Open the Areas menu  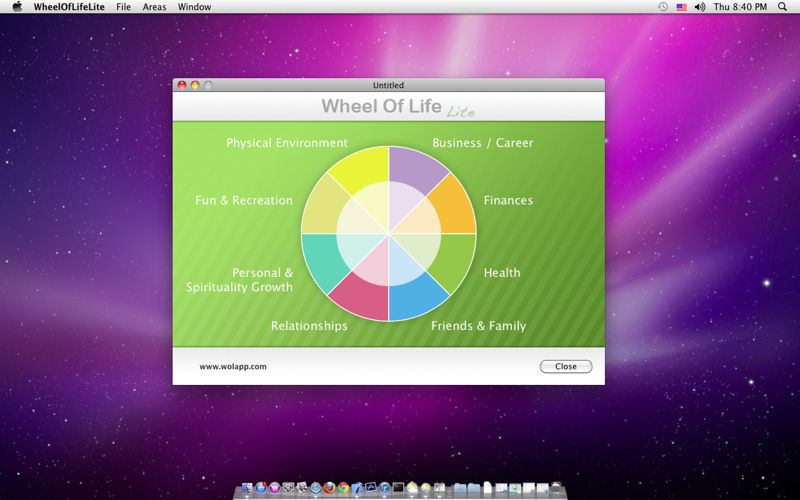click(154, 7)
